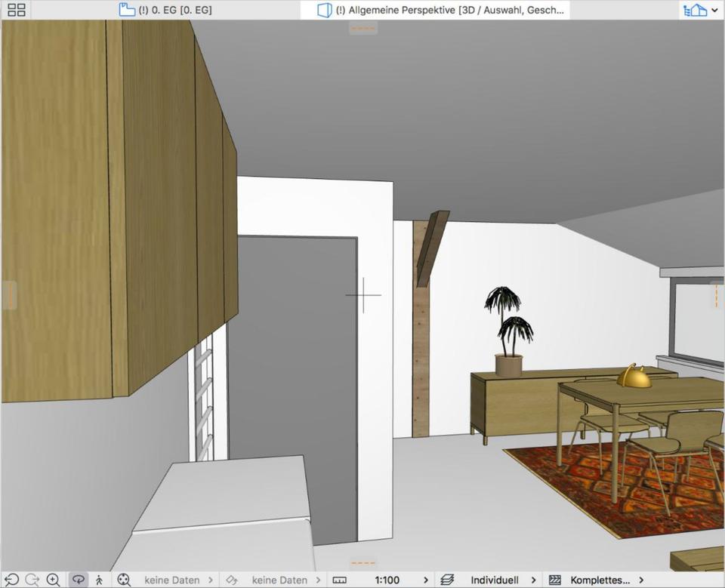This screenshot has height=588, width=725.
Task: Click the layer combination stack icon
Action: coord(447,580)
